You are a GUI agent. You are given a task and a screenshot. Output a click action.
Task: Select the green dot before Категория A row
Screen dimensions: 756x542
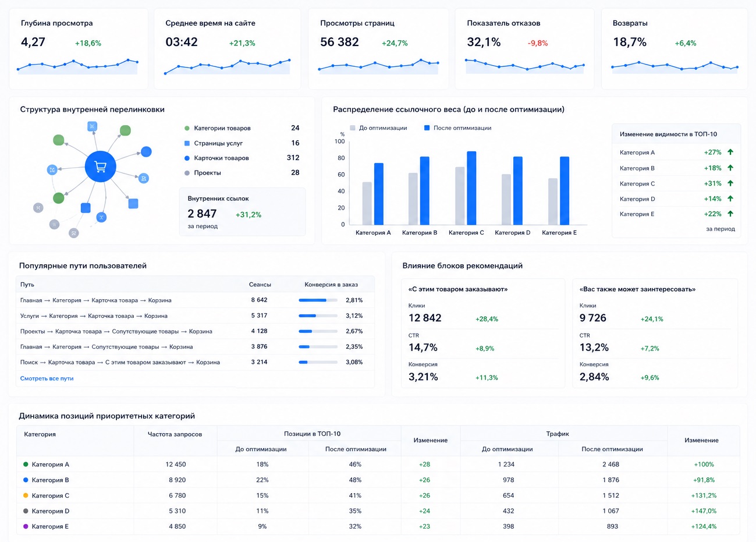pyautogui.click(x=26, y=465)
